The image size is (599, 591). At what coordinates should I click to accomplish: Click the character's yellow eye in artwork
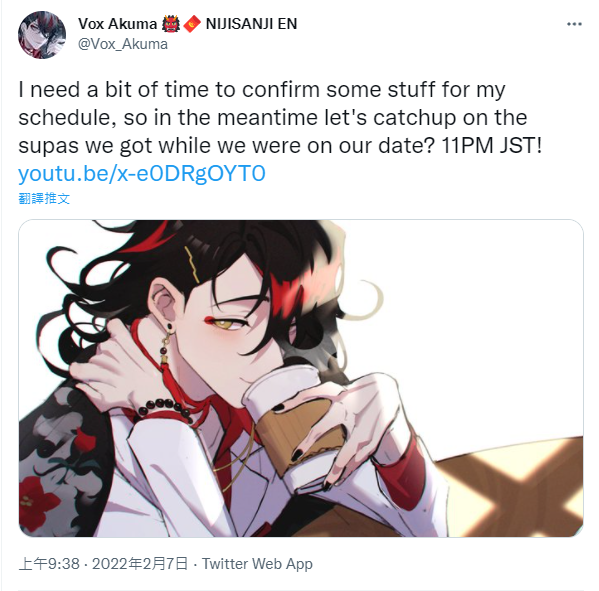tap(227, 324)
